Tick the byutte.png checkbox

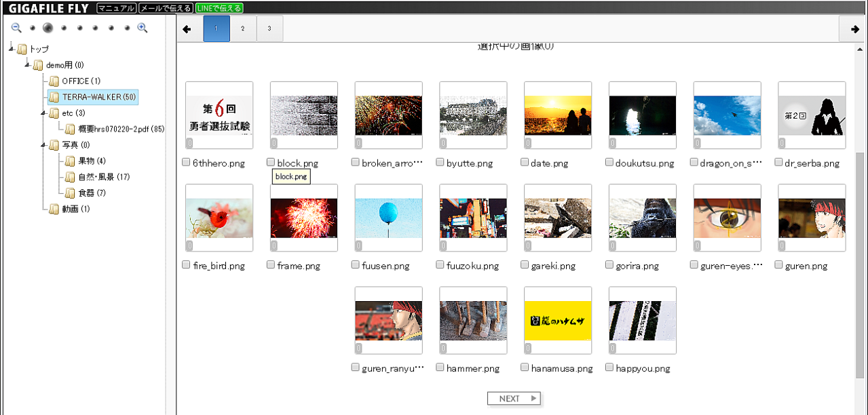coord(440,162)
